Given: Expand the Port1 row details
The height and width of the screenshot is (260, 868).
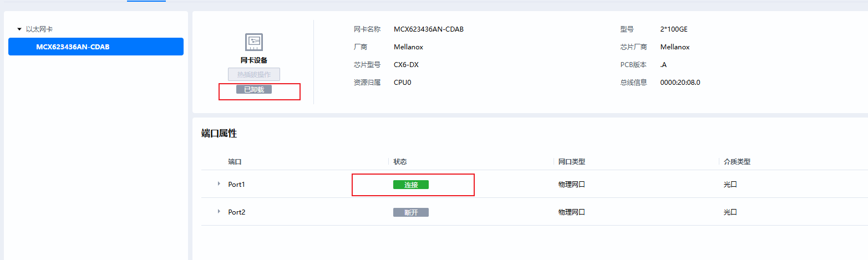Looking at the screenshot, I should [x=219, y=183].
